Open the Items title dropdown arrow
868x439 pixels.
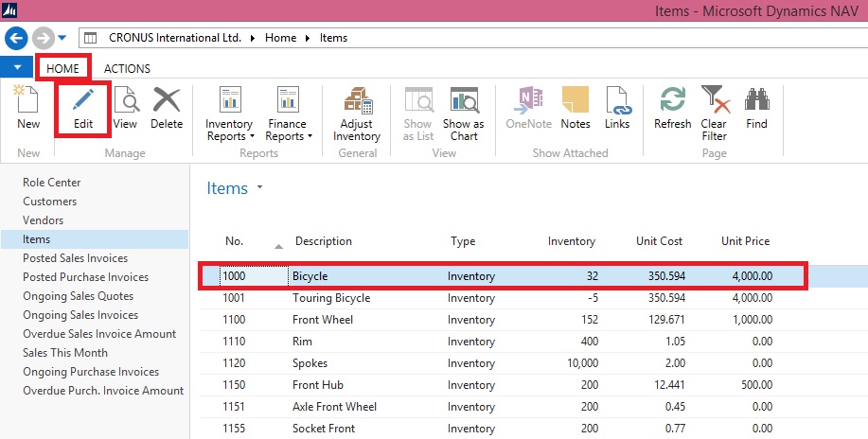point(259,189)
